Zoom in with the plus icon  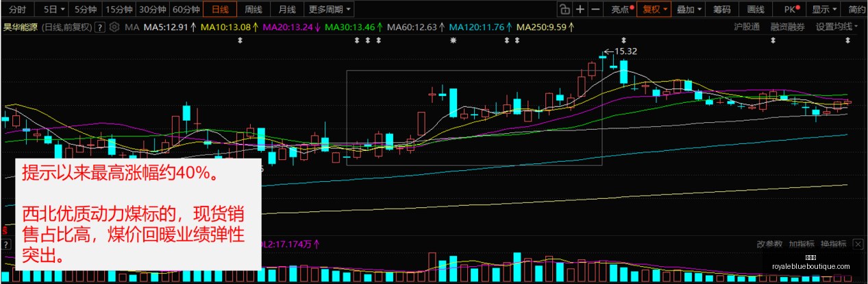(580, 10)
